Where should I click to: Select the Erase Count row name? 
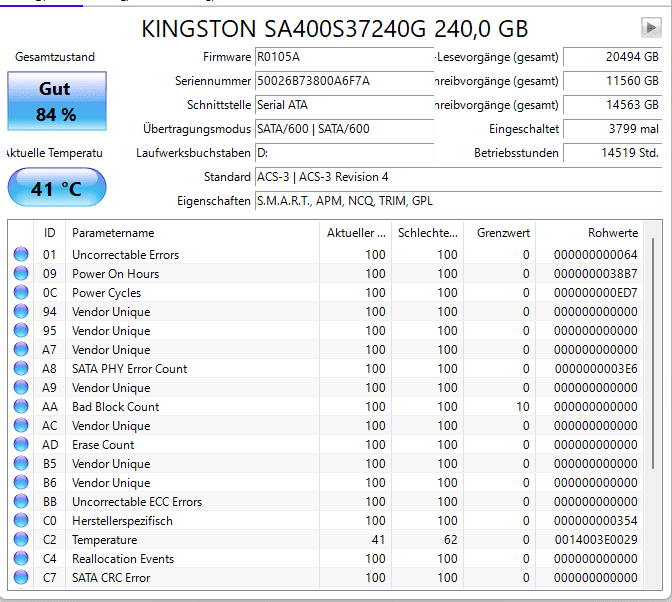[x=103, y=445]
